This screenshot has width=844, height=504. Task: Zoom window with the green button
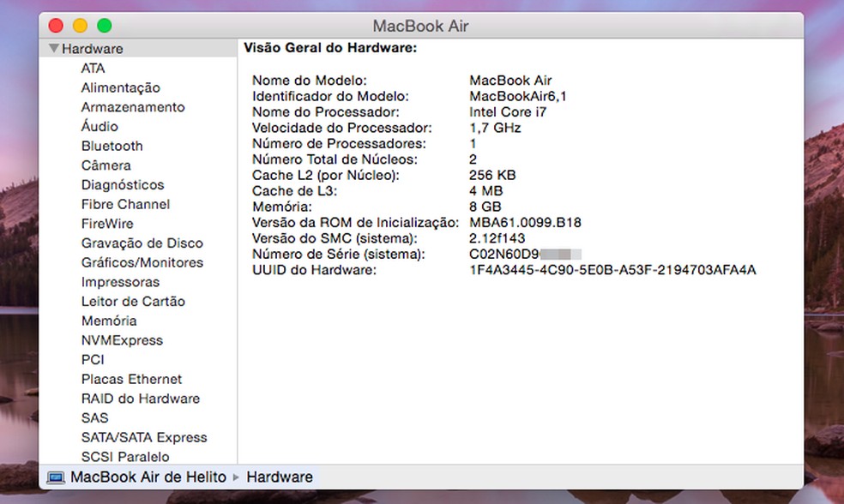click(105, 25)
